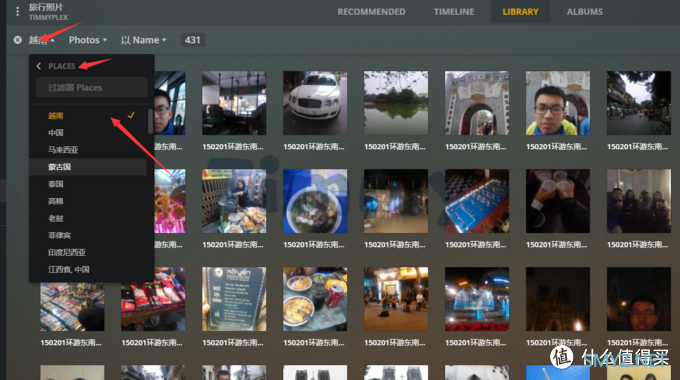The height and width of the screenshot is (380, 680).
Task: Switch to the TIMELINE tab
Action: pyautogui.click(x=454, y=12)
